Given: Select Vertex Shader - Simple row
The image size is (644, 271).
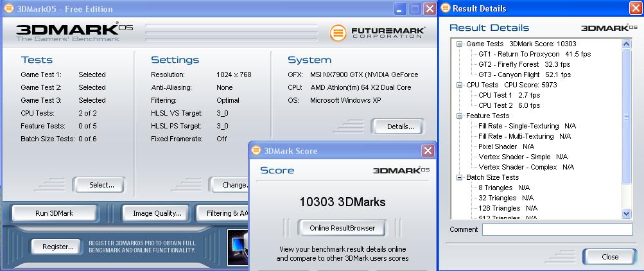Looking at the screenshot, I should (x=523, y=157).
